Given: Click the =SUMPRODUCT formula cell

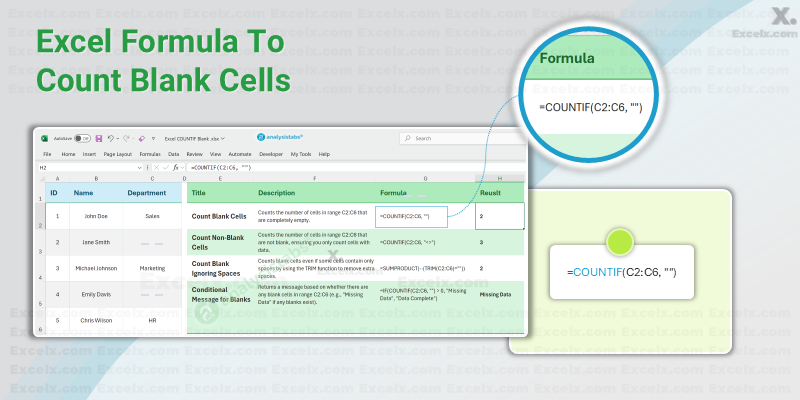Looking at the screenshot, I should [423, 268].
